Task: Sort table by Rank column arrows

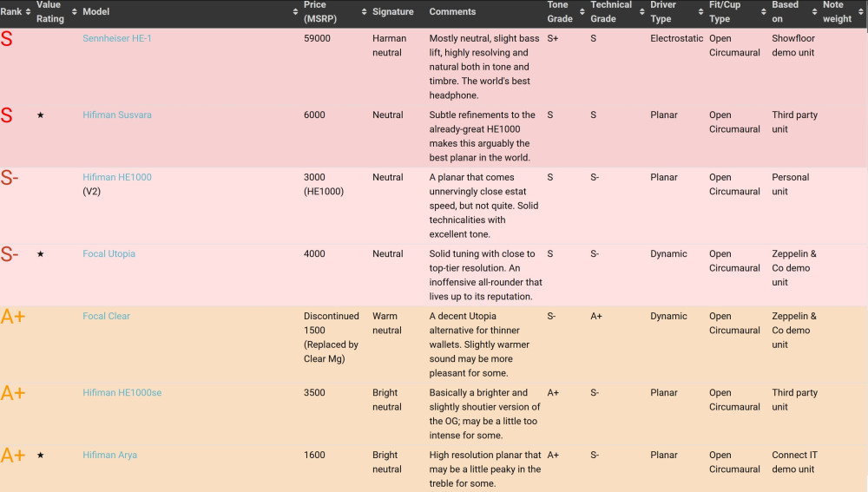Action: [x=28, y=11]
